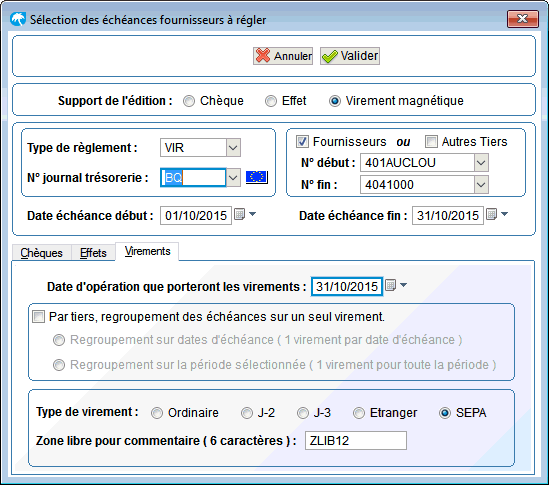
Task: Expand arrow beside Date d'opération calendar
Action: tap(403, 285)
